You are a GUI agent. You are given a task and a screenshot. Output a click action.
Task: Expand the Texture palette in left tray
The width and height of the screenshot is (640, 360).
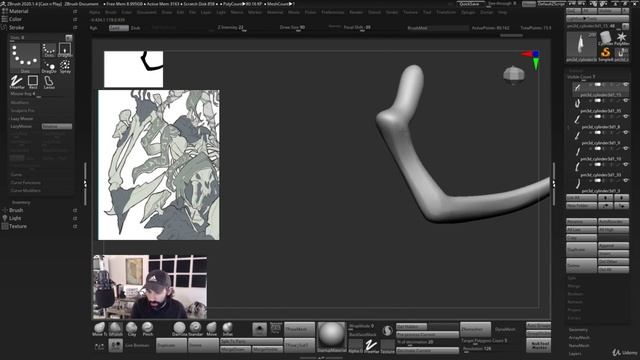coord(18,226)
